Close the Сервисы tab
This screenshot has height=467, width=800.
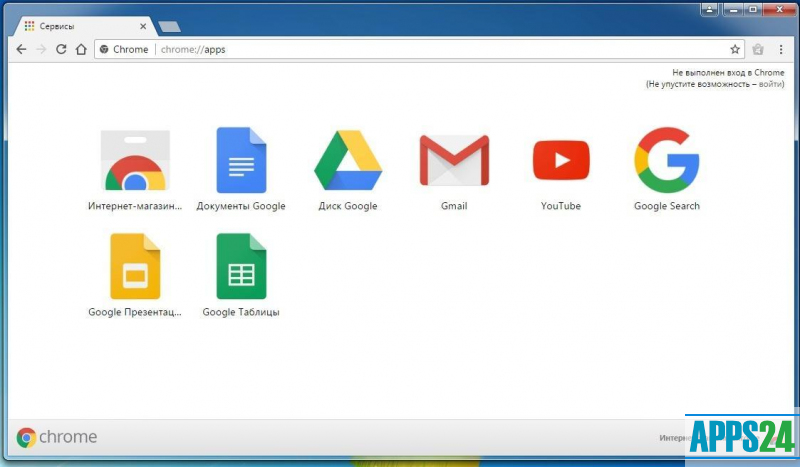coord(143,26)
